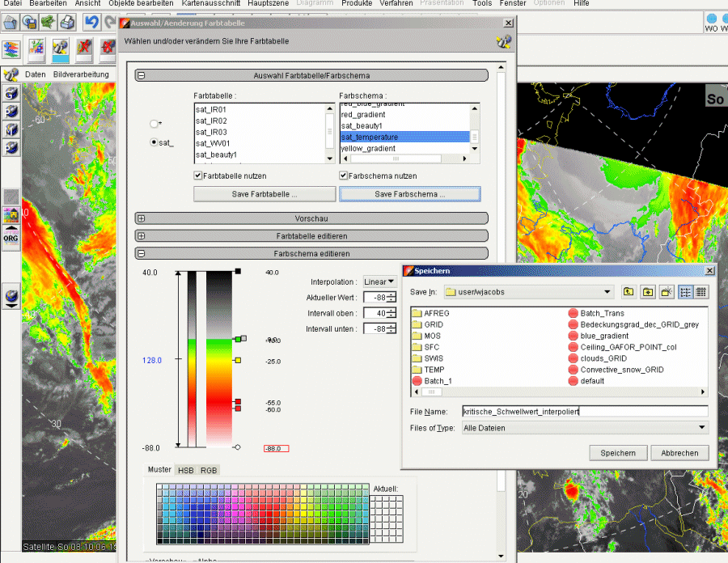728x563 pixels.
Task: Open the TEMP folder in save dialog
Action: coord(429,370)
